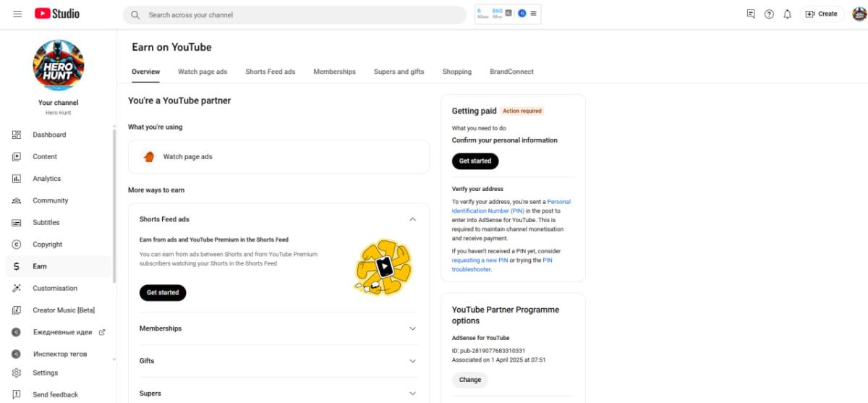Click the Shorts Feed illustration image
868x403 pixels.
click(x=383, y=267)
